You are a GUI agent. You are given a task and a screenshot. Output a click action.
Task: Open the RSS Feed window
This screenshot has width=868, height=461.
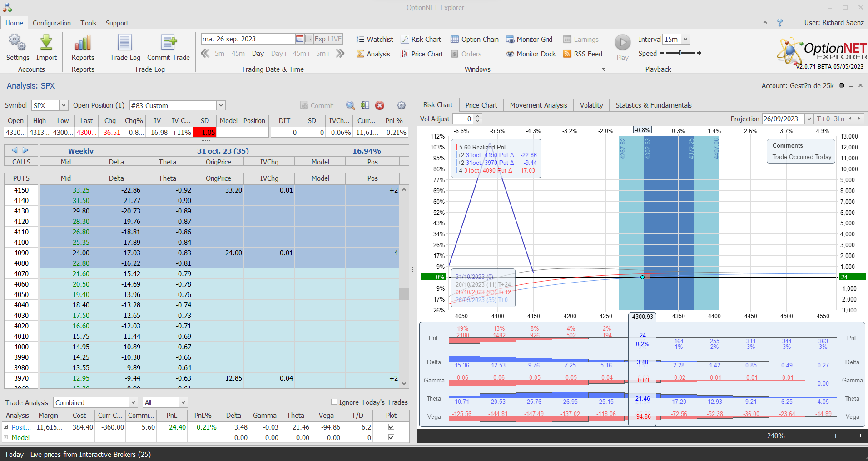coord(583,54)
